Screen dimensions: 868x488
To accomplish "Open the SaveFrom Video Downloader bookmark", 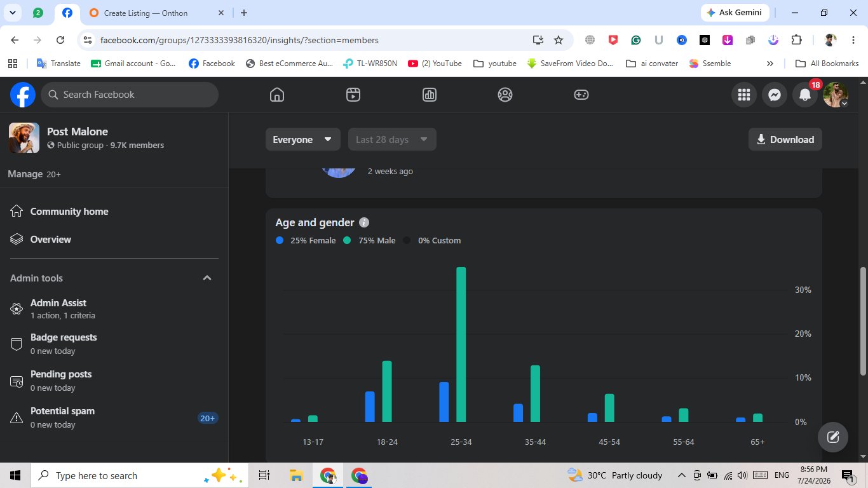I will 571,64.
